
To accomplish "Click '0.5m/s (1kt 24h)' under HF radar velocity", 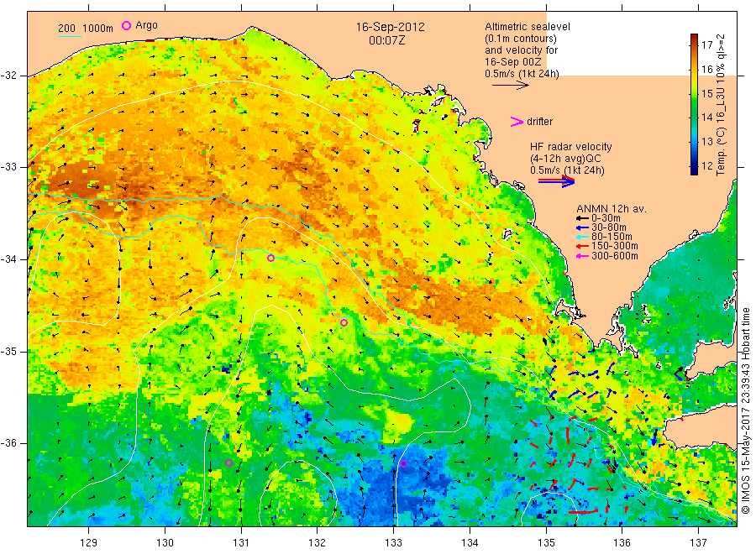I will point(567,170).
